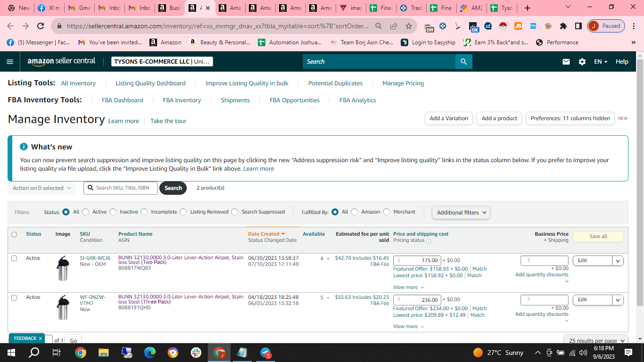Screen dimensions: 644x362
Task: Open Edit dropdown arrow for Two Pack row
Action: pos(618,261)
